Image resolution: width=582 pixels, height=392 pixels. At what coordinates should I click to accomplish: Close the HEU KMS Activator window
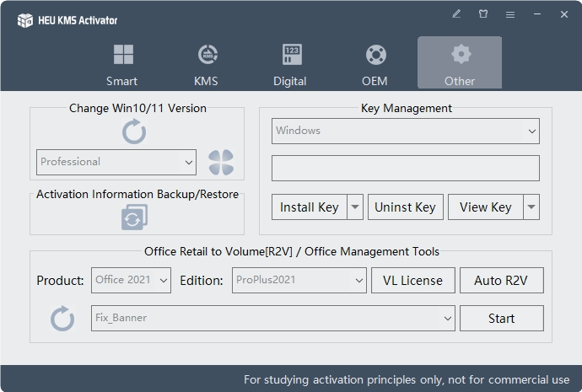[x=564, y=14]
